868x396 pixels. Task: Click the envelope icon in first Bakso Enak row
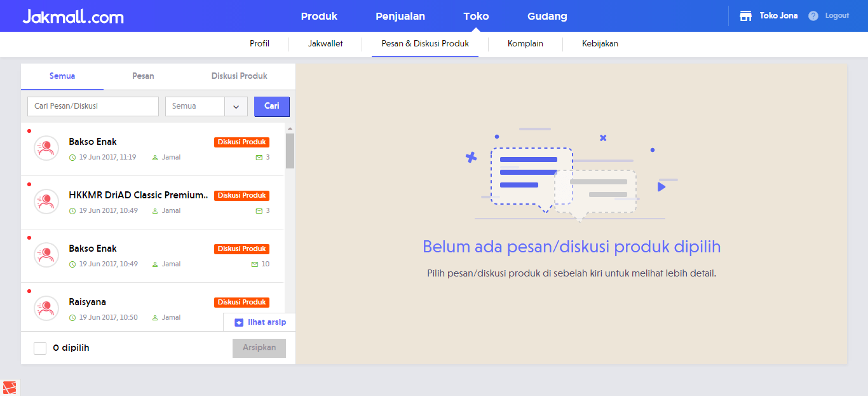coord(259,157)
